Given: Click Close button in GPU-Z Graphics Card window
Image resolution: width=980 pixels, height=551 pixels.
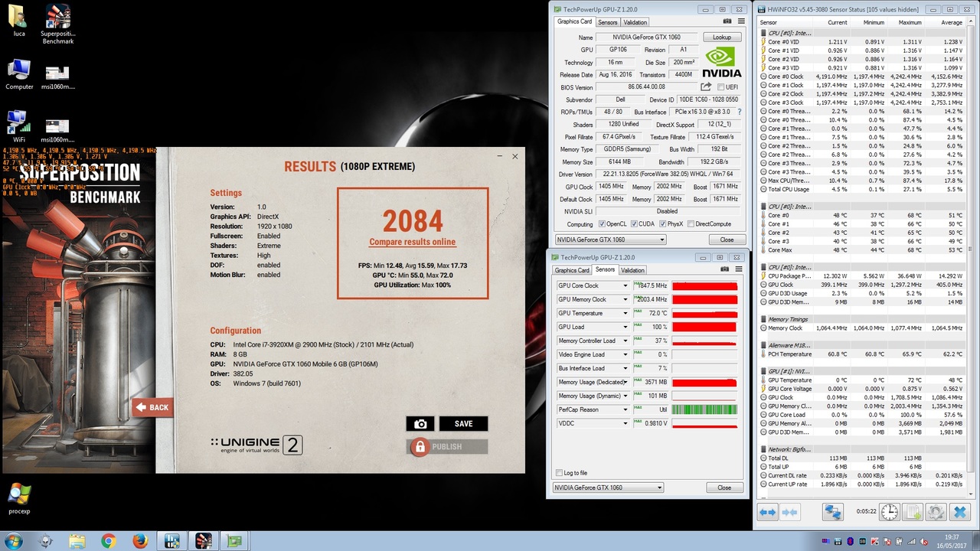Looking at the screenshot, I should click(x=726, y=240).
